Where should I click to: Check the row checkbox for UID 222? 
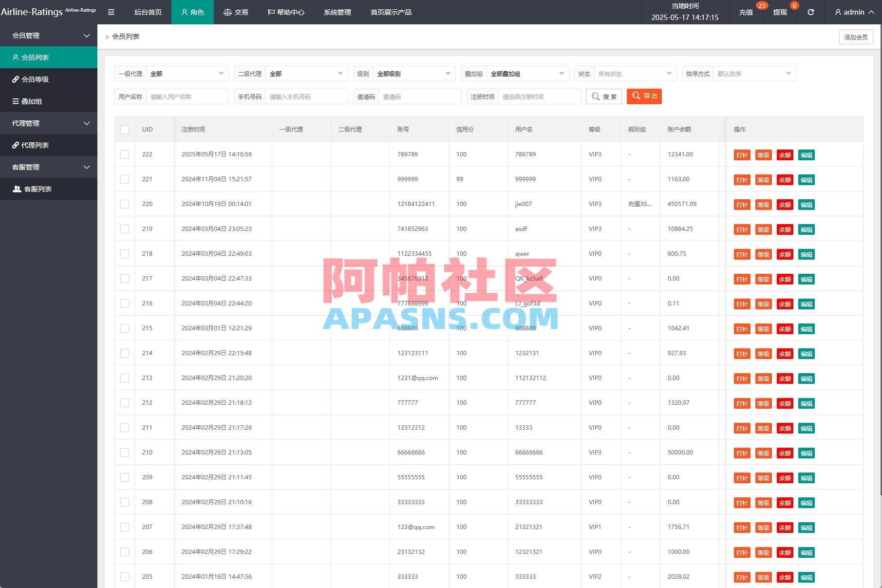click(x=124, y=154)
